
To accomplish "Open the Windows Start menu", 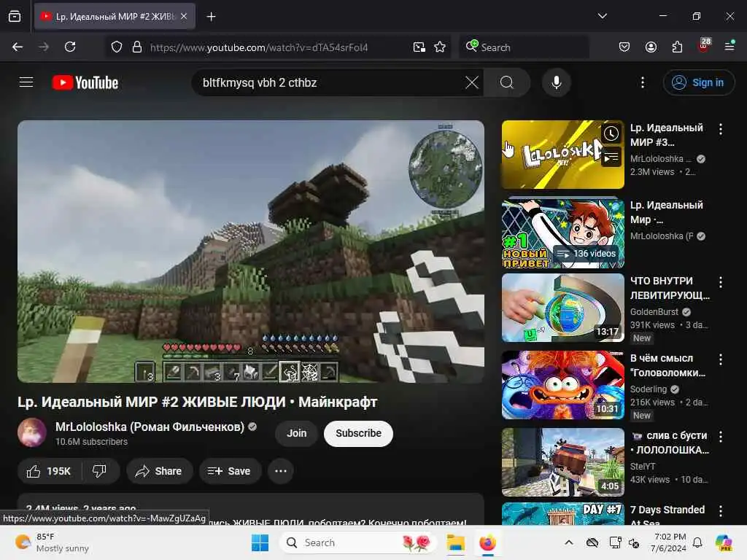I will (x=260, y=542).
